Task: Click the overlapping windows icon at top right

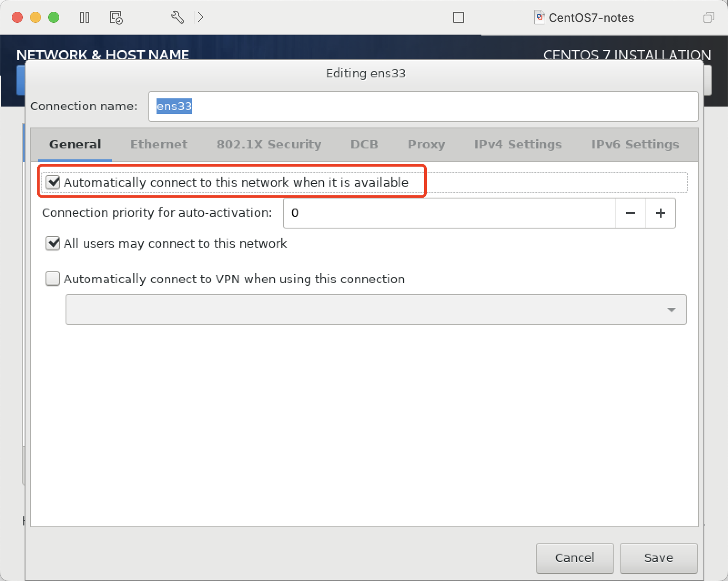Action: [x=708, y=17]
